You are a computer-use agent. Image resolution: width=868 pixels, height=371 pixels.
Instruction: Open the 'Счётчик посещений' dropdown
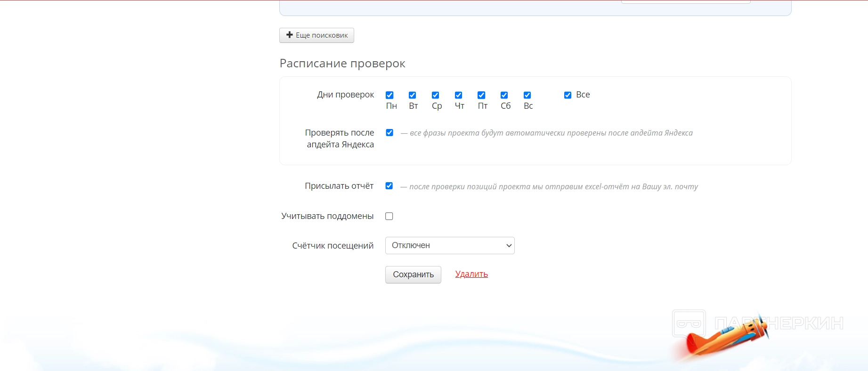[x=450, y=245]
